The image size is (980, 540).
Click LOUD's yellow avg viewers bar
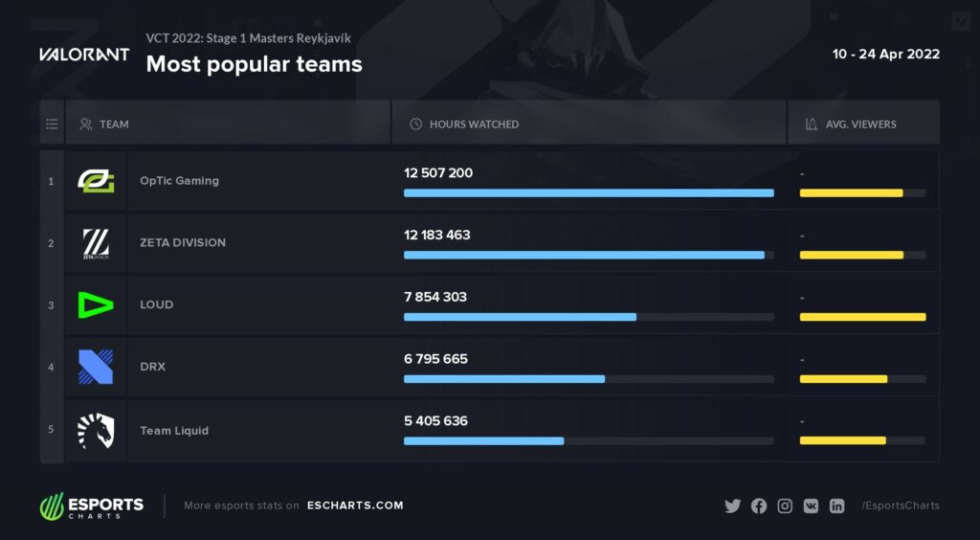tap(862, 317)
